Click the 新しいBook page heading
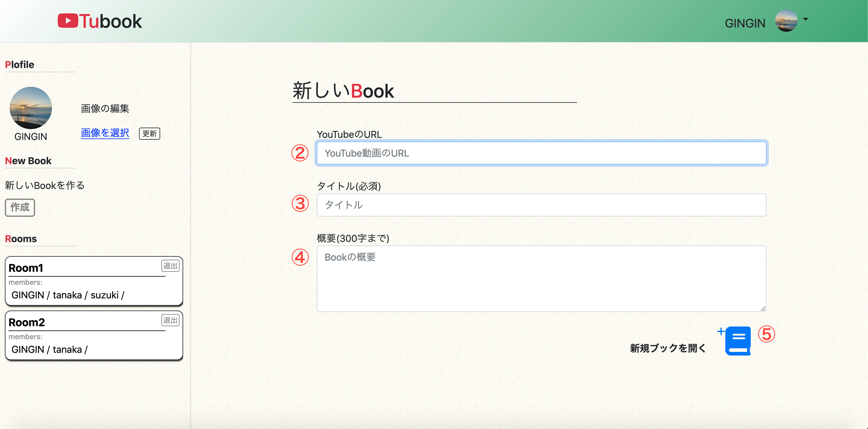Screen dimensions: 868x429 [x=343, y=91]
